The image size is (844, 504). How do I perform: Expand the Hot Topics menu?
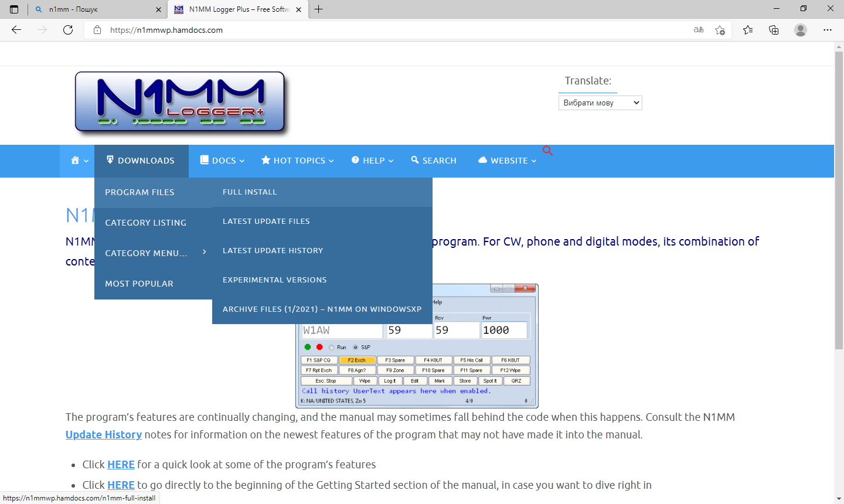point(298,161)
